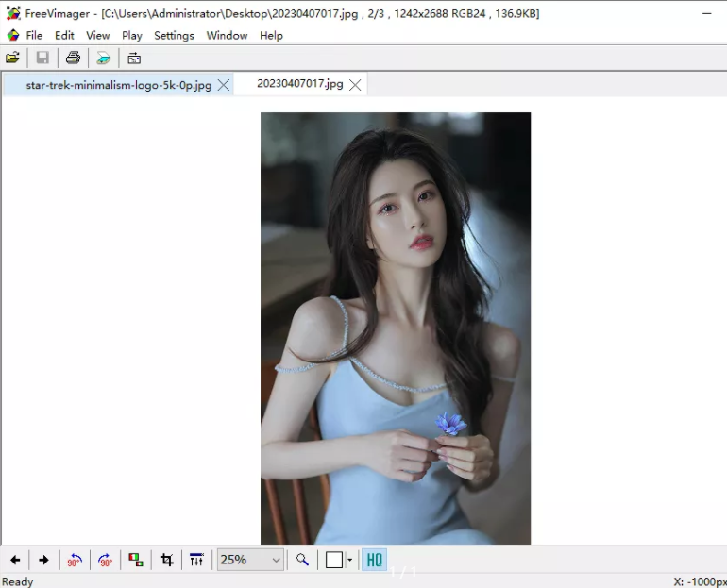Open the Settings menu
The width and height of the screenshot is (727, 588).
(174, 35)
